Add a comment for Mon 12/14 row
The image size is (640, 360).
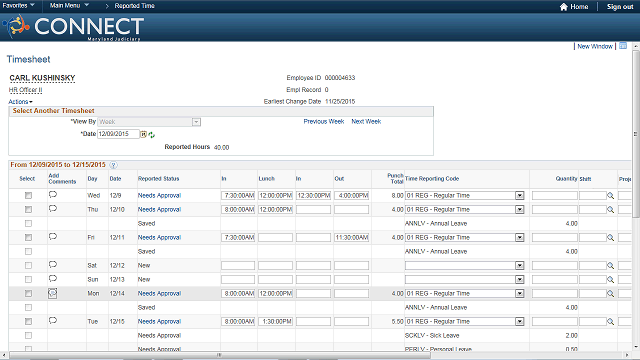(x=53, y=293)
